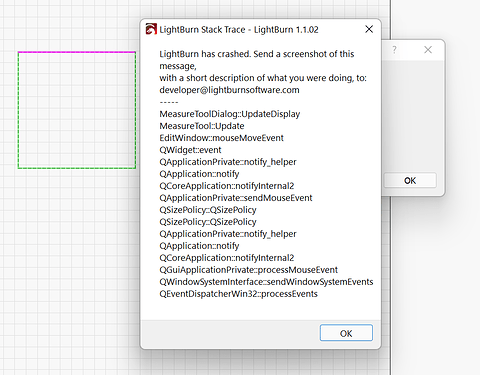Viewport: 480px width, 375px height.
Task: Click the QGuiApplicationPrivate::processMouseEvent line
Action: (248, 270)
